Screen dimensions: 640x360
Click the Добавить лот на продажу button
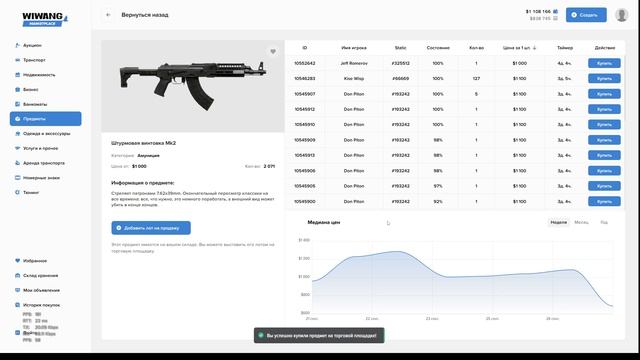tap(151, 228)
